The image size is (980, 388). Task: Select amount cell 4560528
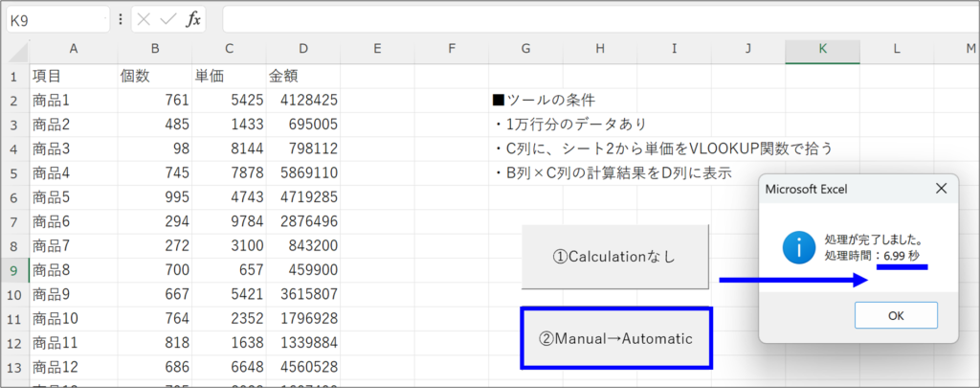(x=303, y=367)
